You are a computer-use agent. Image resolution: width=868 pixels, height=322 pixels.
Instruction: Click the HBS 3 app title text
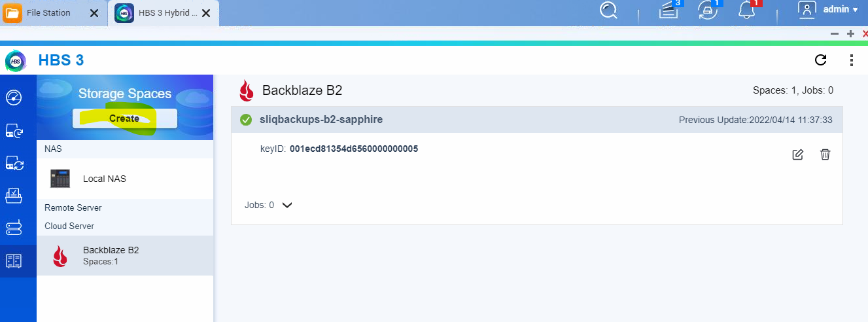[61, 60]
